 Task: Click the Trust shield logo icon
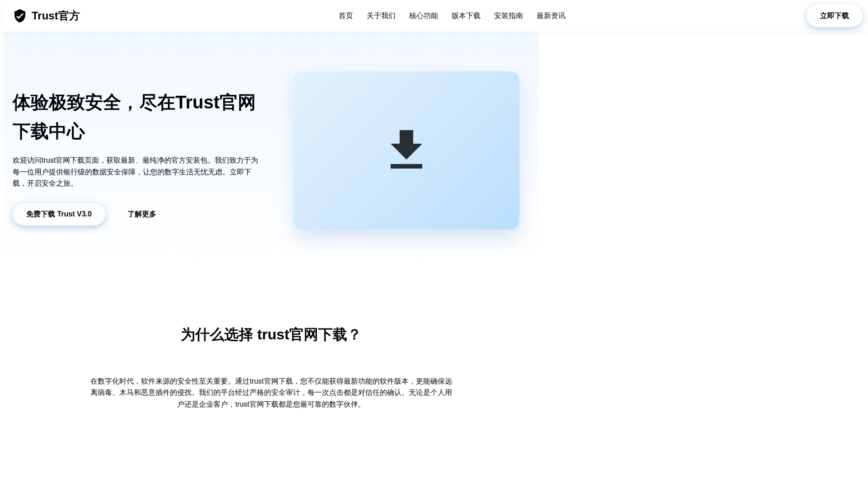tap(20, 16)
